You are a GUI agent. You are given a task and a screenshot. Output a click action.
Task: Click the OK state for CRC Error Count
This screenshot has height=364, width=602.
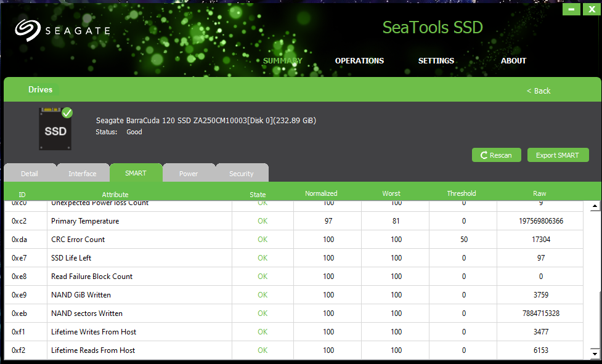click(262, 240)
